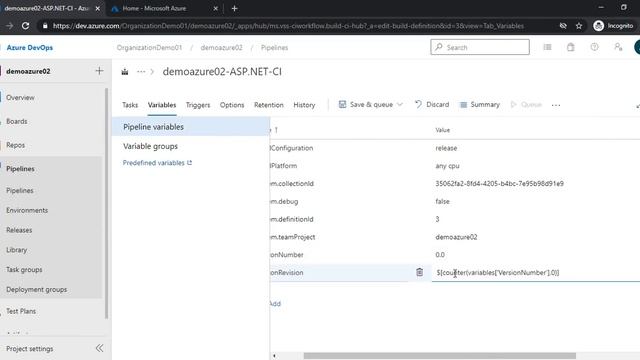The height and width of the screenshot is (360, 640).
Task: Switch to the Triggers tab
Action: [198, 105]
